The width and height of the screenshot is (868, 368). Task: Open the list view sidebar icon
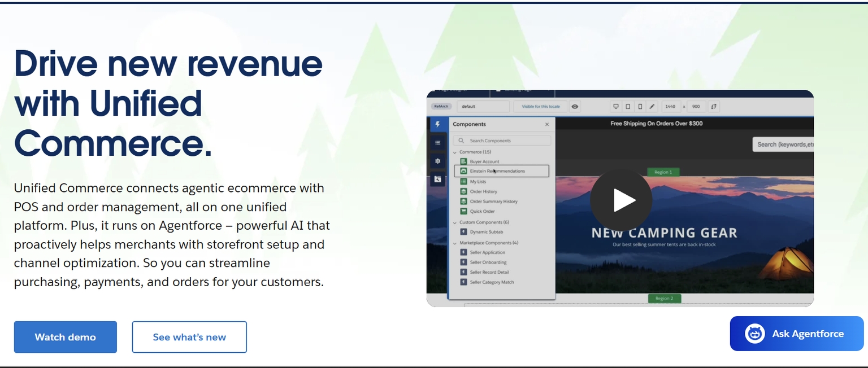click(x=437, y=143)
